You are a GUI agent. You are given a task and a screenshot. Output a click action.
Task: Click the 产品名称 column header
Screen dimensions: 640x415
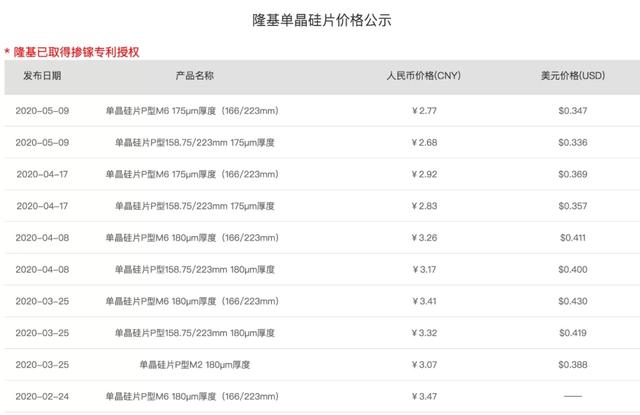pyautogui.click(x=194, y=75)
